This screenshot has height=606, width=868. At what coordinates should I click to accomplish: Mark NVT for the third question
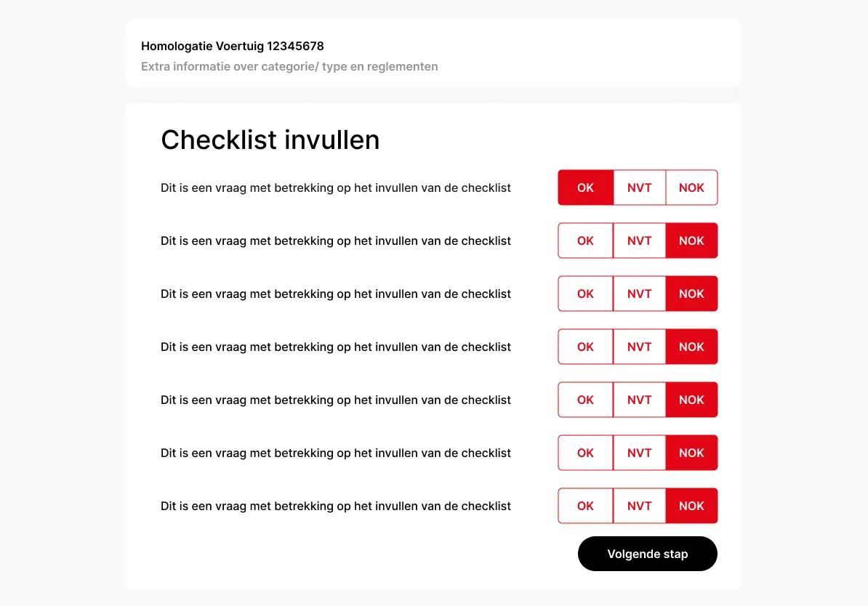(639, 294)
